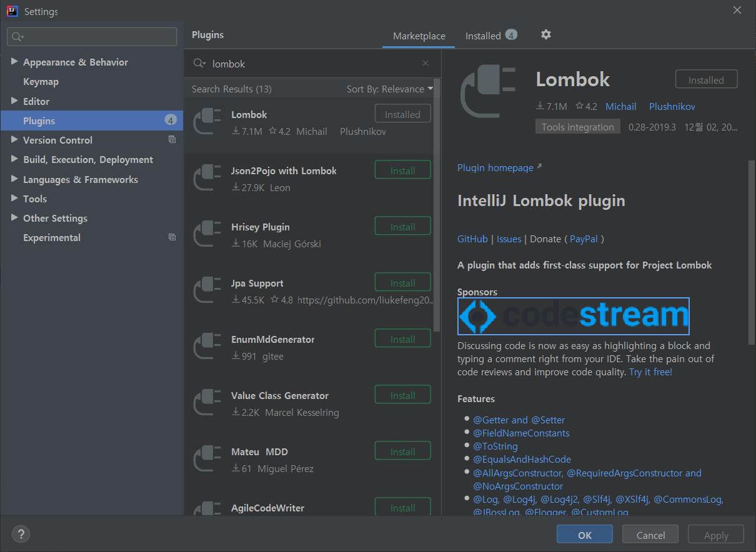Viewport: 756px width, 552px height.
Task: Click the Installed tab count badge
Action: coord(511,35)
